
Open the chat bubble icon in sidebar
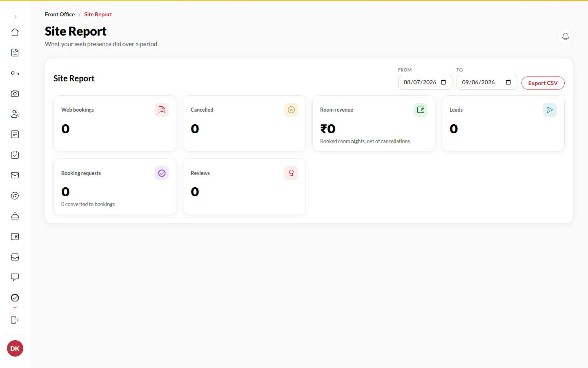pyautogui.click(x=15, y=278)
